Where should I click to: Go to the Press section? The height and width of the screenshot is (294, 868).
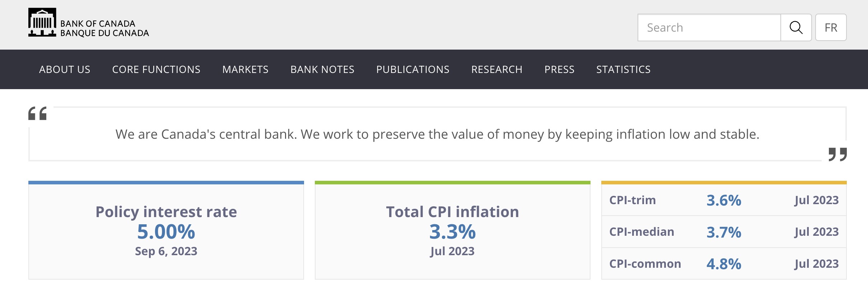click(x=559, y=69)
